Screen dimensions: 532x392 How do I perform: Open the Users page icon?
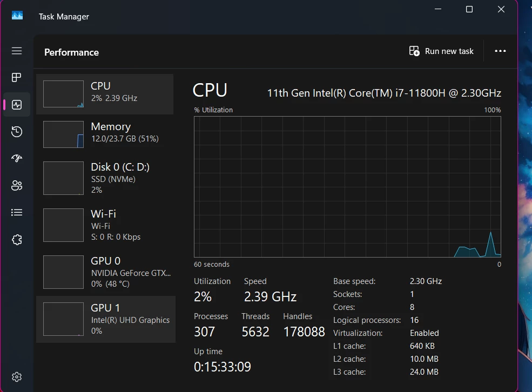click(17, 186)
